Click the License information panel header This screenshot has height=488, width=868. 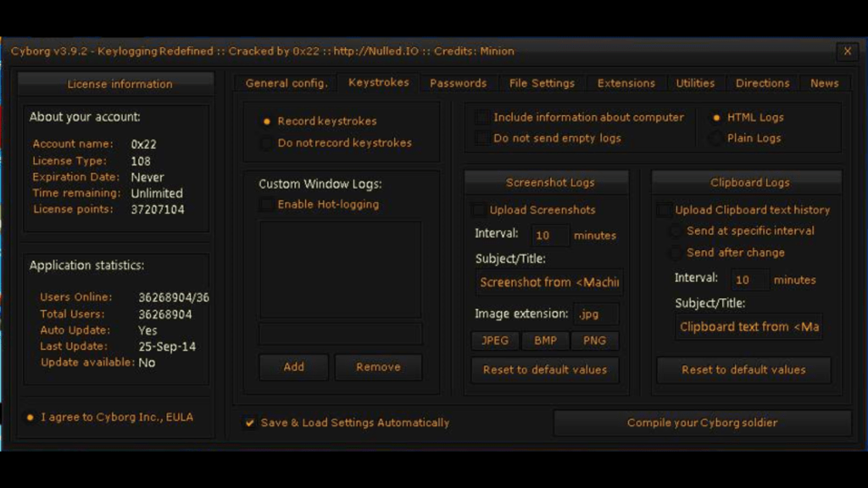click(x=116, y=84)
